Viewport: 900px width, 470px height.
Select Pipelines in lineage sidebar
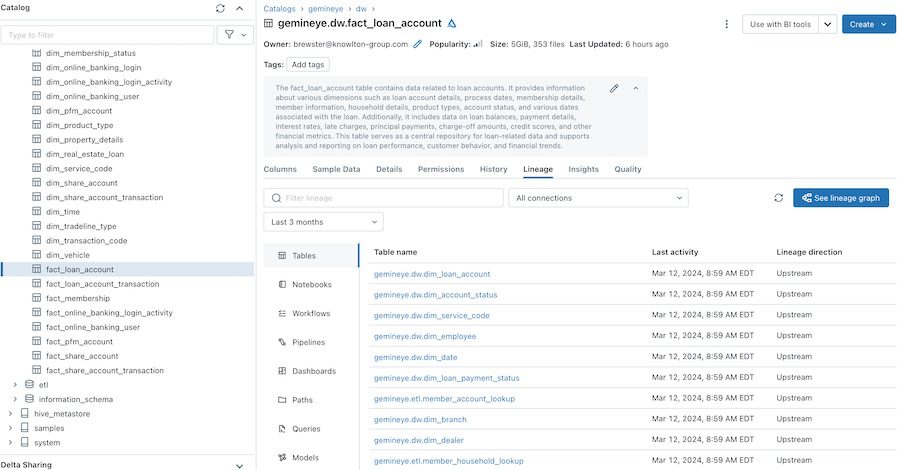point(311,342)
